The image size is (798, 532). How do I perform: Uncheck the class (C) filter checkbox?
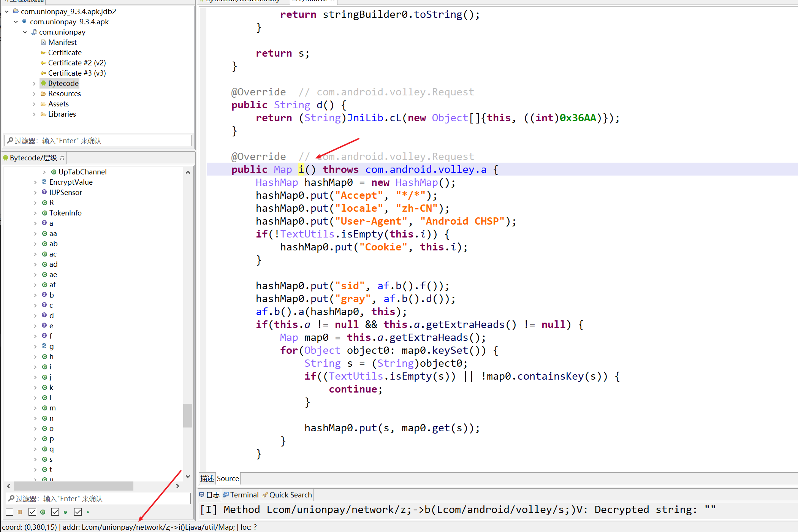coord(32,512)
